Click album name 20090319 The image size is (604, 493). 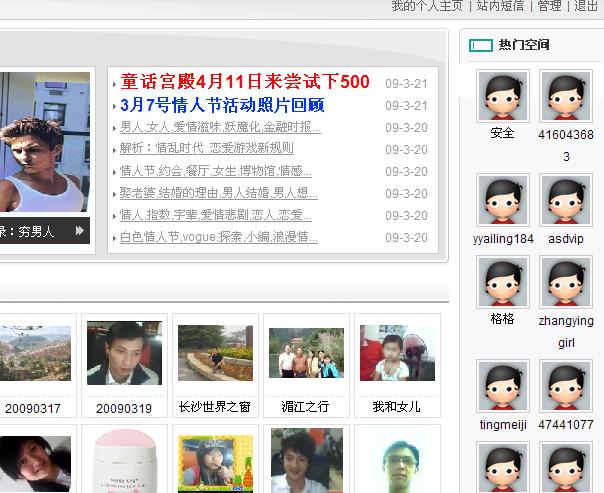point(124,408)
